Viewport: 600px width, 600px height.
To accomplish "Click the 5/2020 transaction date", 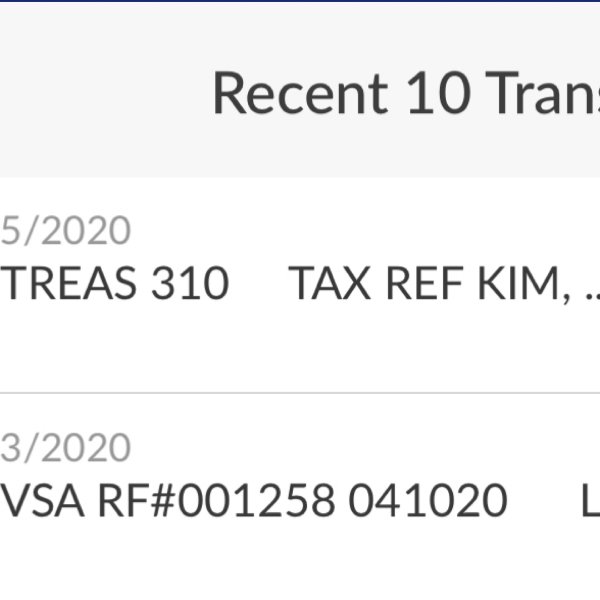I will tap(66, 231).
